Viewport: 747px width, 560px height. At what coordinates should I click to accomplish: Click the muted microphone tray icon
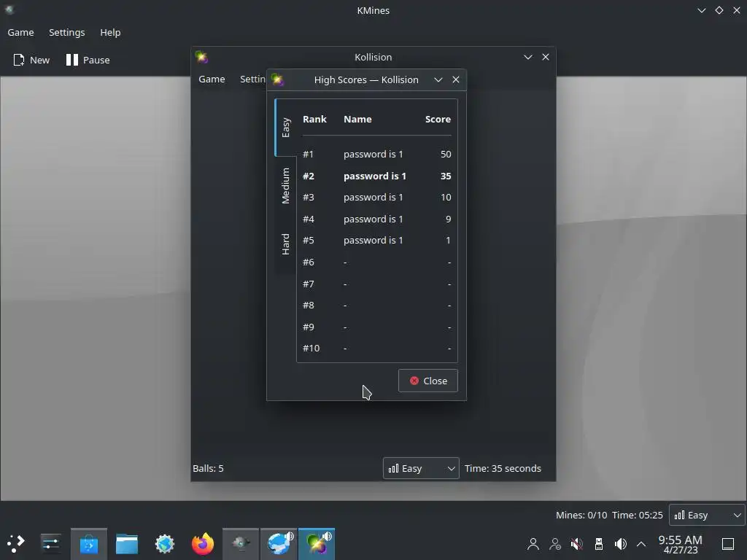point(576,544)
